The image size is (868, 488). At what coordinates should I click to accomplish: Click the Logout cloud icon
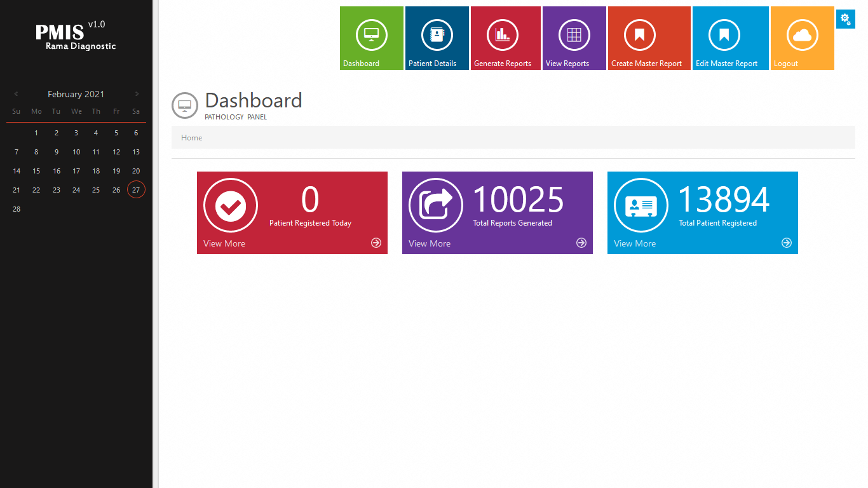803,35
